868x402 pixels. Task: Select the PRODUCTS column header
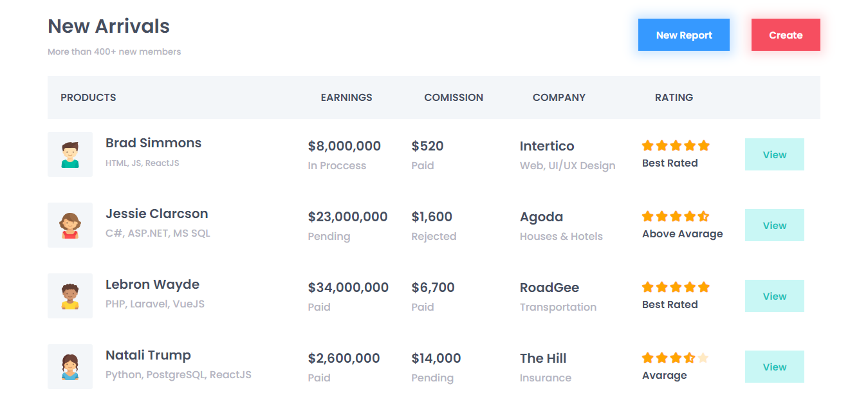click(x=88, y=97)
